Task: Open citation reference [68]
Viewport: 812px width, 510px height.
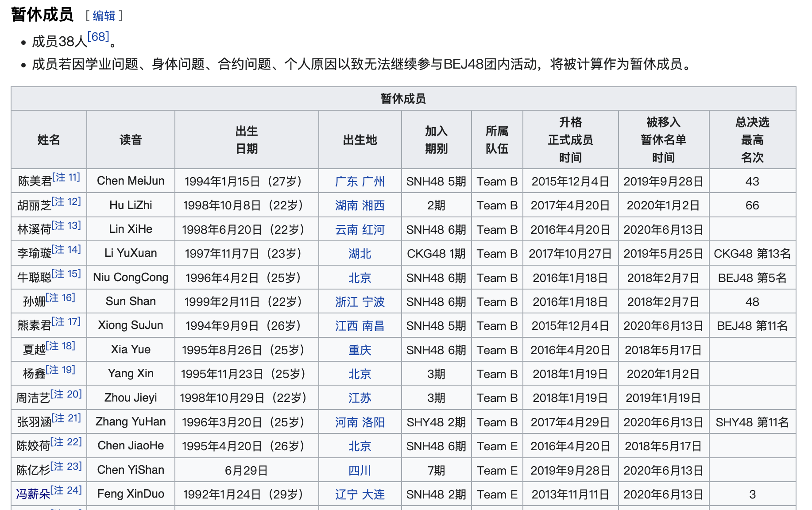Action: 98,36
